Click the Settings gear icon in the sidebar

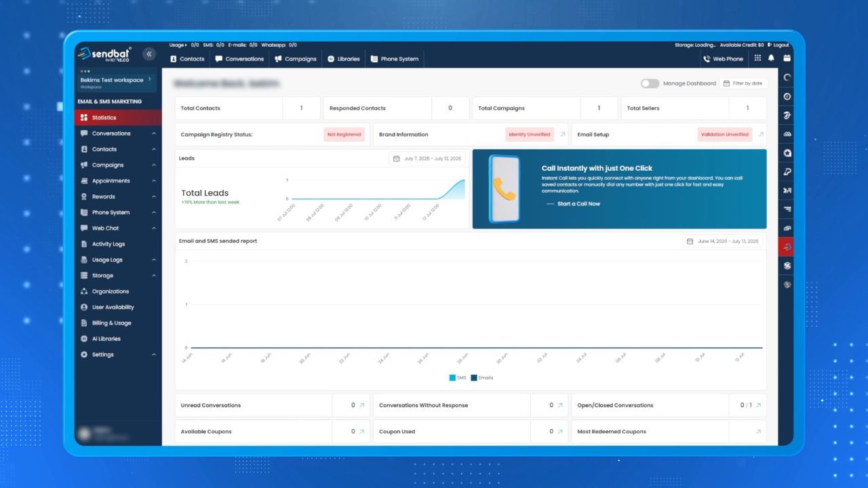click(84, 354)
